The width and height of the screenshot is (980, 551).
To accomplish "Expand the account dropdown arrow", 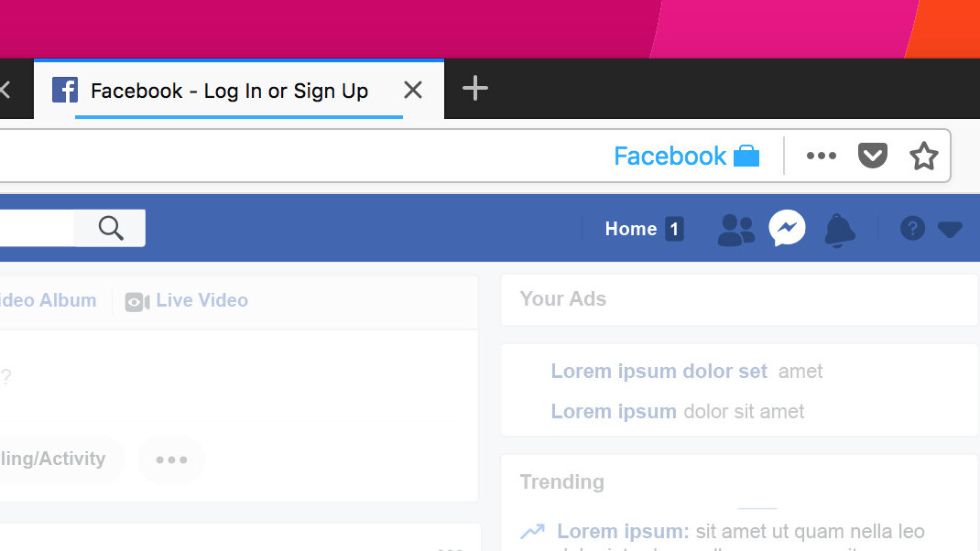I will click(950, 230).
